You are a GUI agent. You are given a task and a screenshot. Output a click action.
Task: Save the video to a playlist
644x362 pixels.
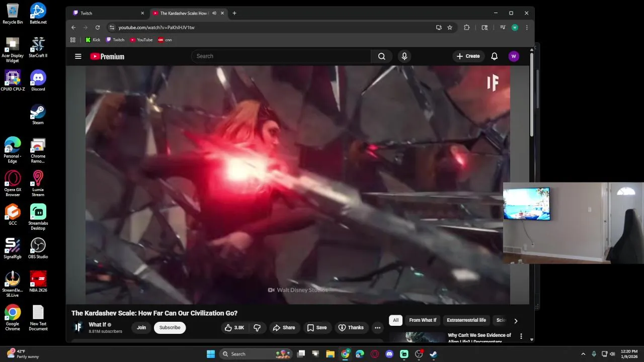pos(317,327)
